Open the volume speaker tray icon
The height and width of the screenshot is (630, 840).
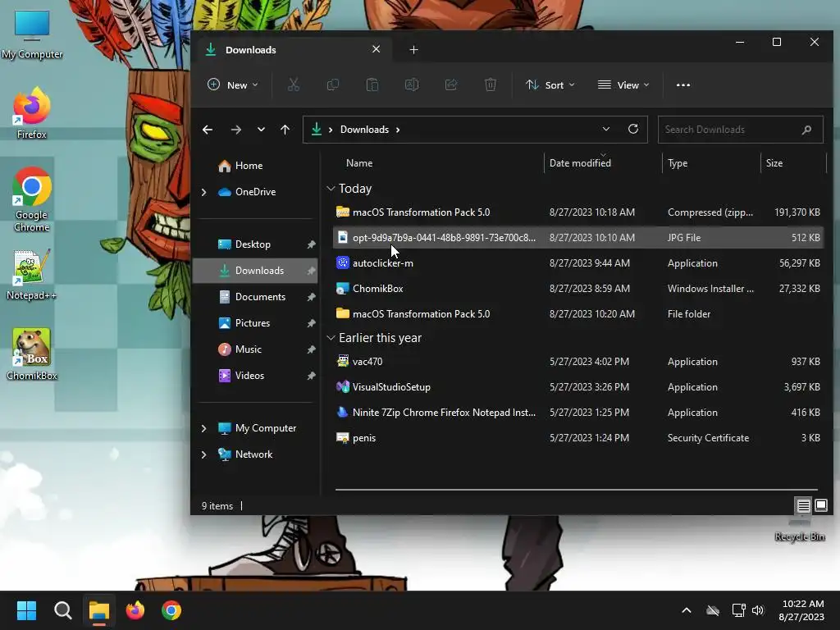tap(757, 610)
